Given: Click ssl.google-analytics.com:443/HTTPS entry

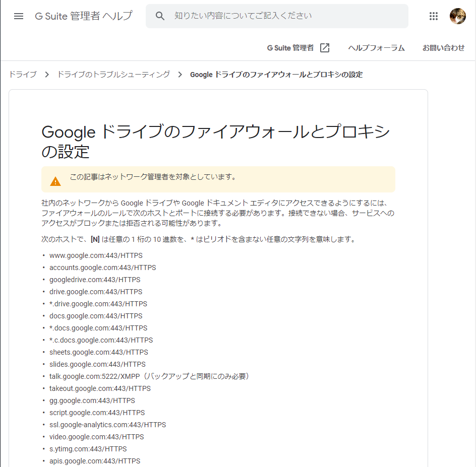Looking at the screenshot, I should [x=107, y=426].
